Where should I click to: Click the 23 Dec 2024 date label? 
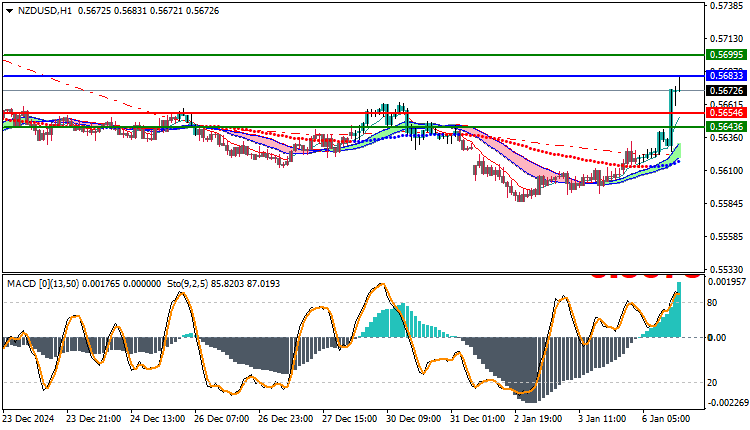[29, 419]
